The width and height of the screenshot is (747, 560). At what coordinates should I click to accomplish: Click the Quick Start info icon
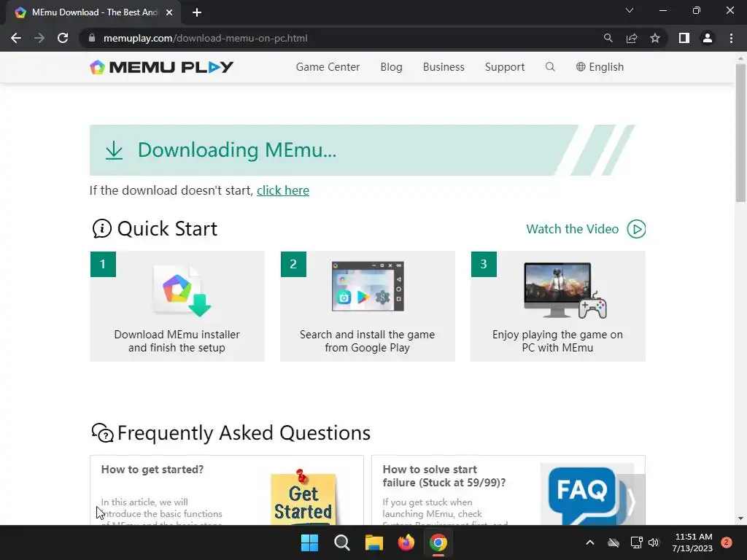pyautogui.click(x=101, y=228)
